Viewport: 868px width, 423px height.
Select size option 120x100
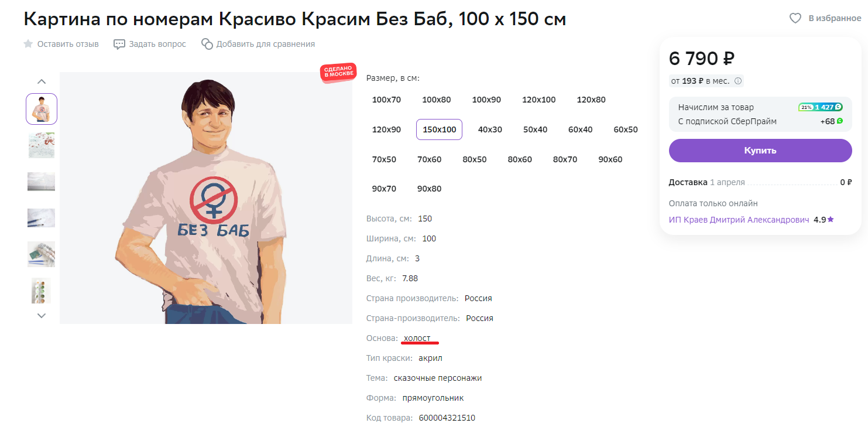tap(538, 100)
